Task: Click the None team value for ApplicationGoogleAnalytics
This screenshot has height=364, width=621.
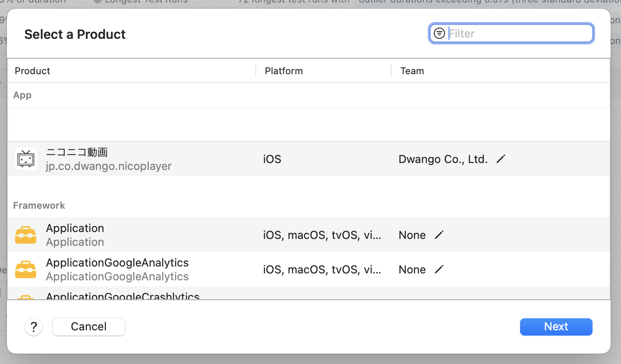Action: pos(412,270)
